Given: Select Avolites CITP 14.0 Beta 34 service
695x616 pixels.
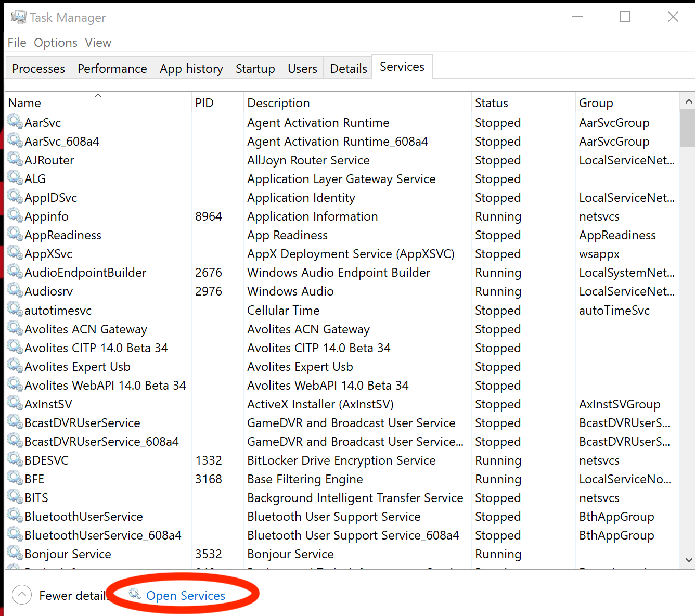Looking at the screenshot, I should coord(342,348).
